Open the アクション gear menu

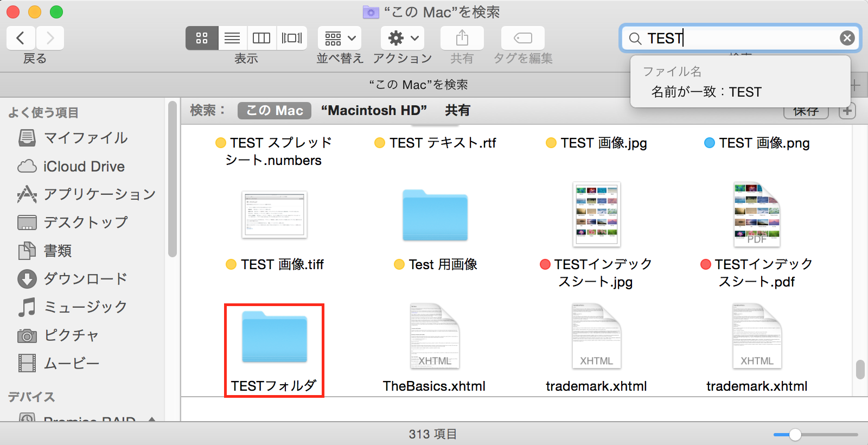402,38
